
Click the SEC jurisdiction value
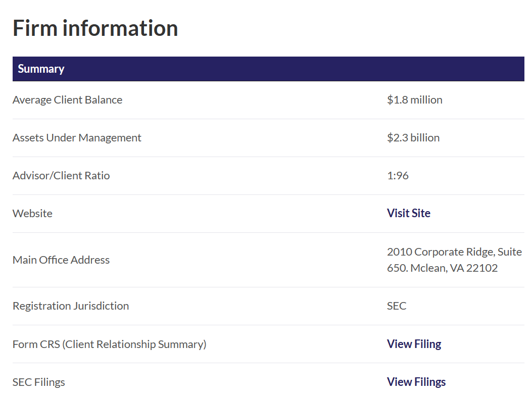click(x=397, y=306)
